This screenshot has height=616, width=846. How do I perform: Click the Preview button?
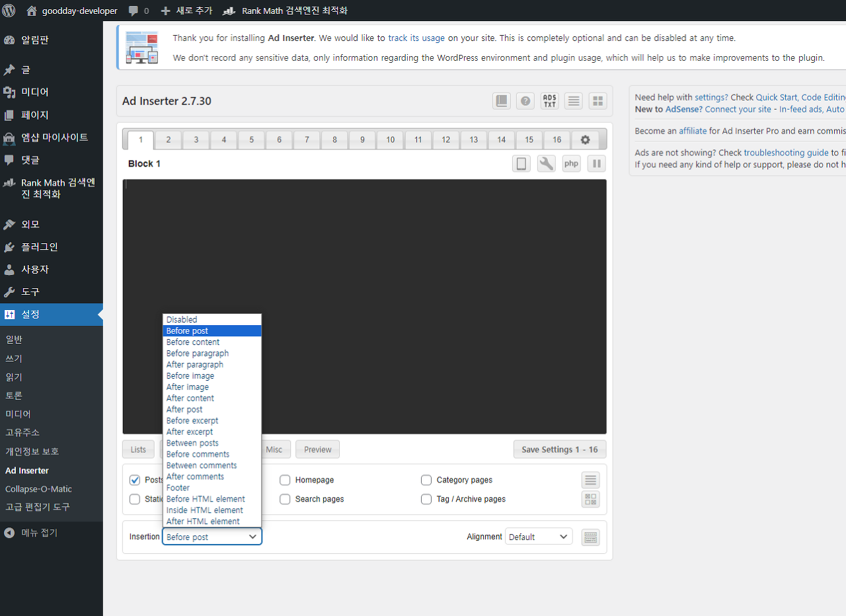click(318, 449)
